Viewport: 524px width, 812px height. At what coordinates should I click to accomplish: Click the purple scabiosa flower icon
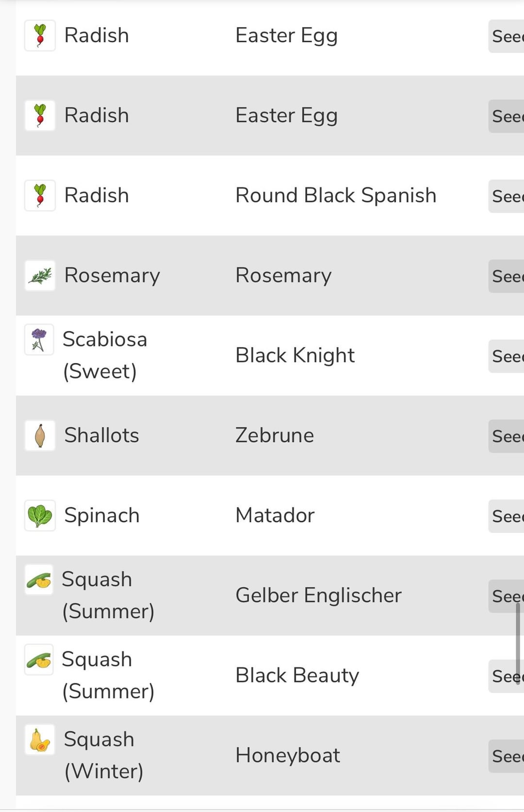39,339
